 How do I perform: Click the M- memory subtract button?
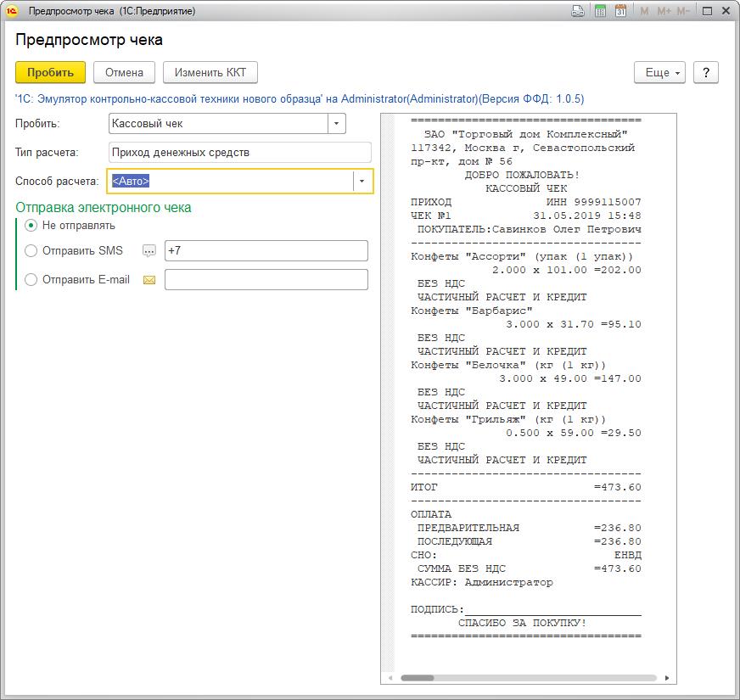[x=684, y=11]
